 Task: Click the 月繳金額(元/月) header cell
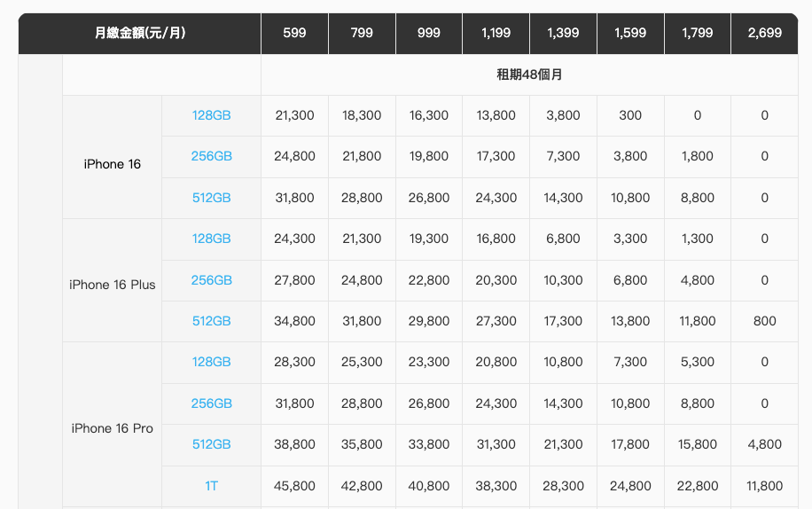coord(140,33)
